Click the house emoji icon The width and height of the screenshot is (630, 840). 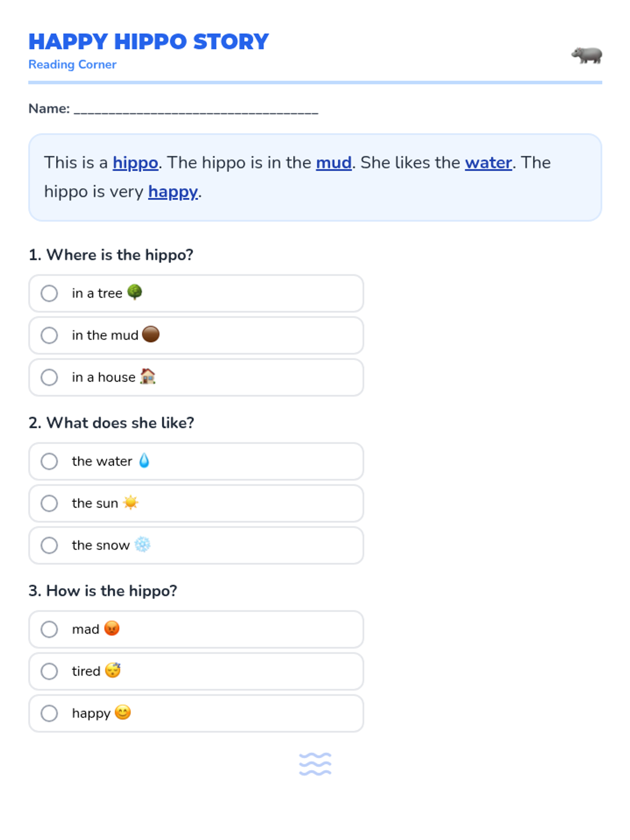(x=148, y=376)
